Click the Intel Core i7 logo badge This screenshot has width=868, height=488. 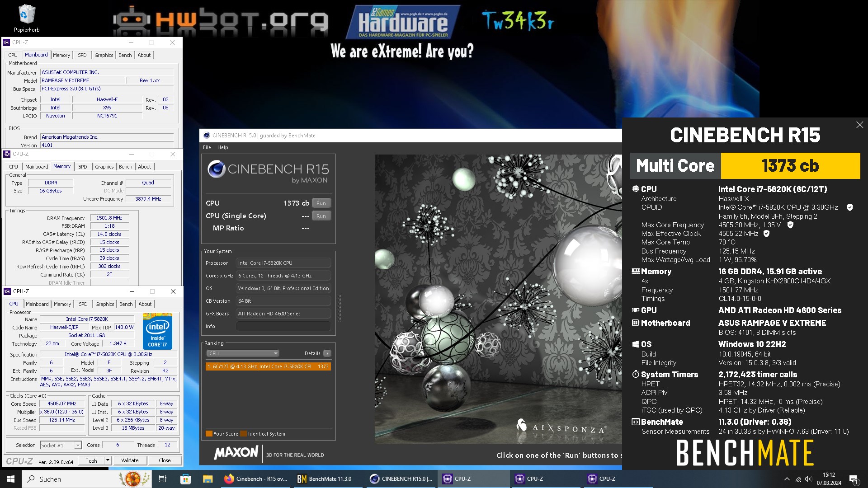pyautogui.click(x=157, y=331)
